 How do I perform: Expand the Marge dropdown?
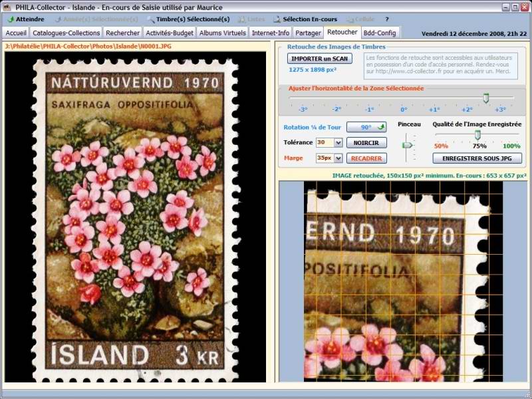[338, 158]
